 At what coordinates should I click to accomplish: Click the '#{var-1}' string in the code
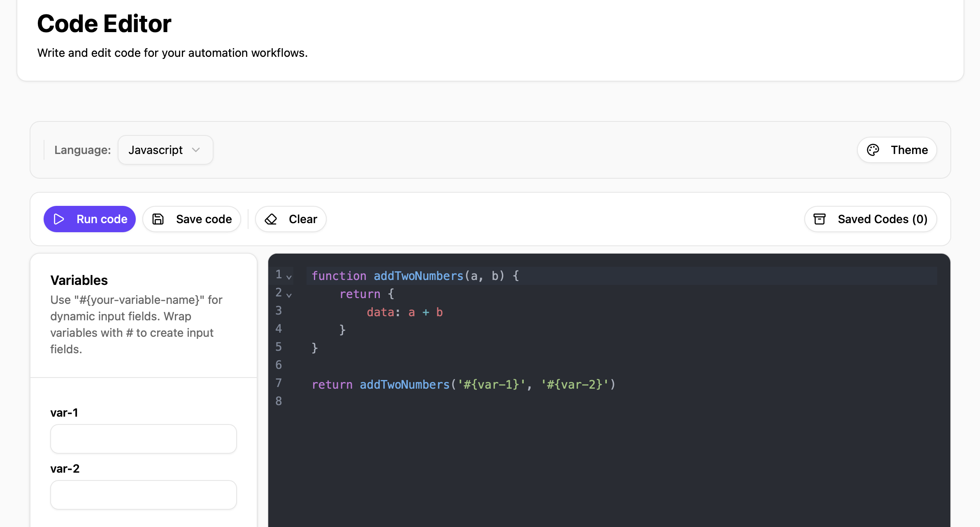click(x=491, y=385)
